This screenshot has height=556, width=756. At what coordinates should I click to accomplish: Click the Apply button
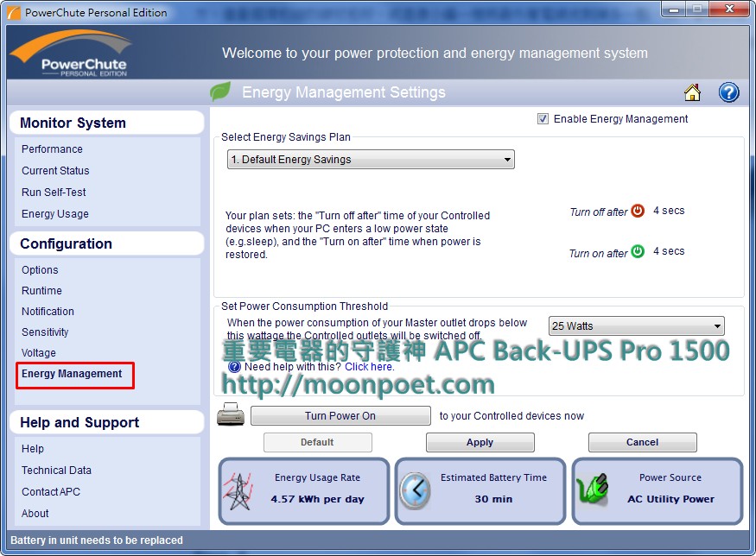(480, 442)
